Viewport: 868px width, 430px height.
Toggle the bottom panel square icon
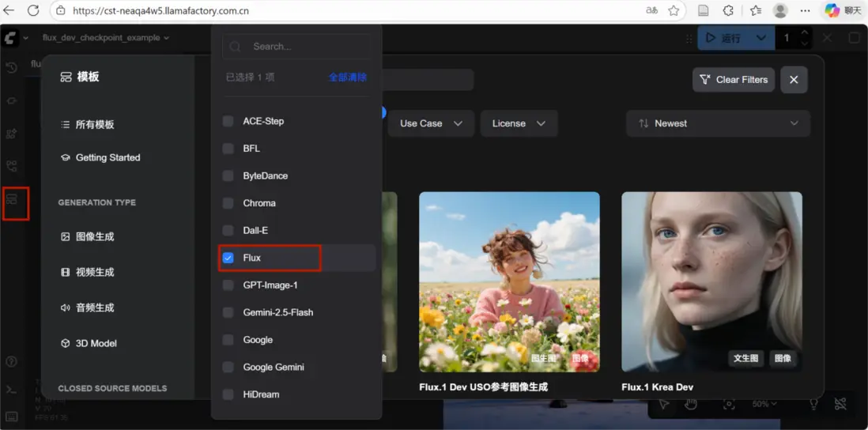pyautogui.click(x=854, y=38)
